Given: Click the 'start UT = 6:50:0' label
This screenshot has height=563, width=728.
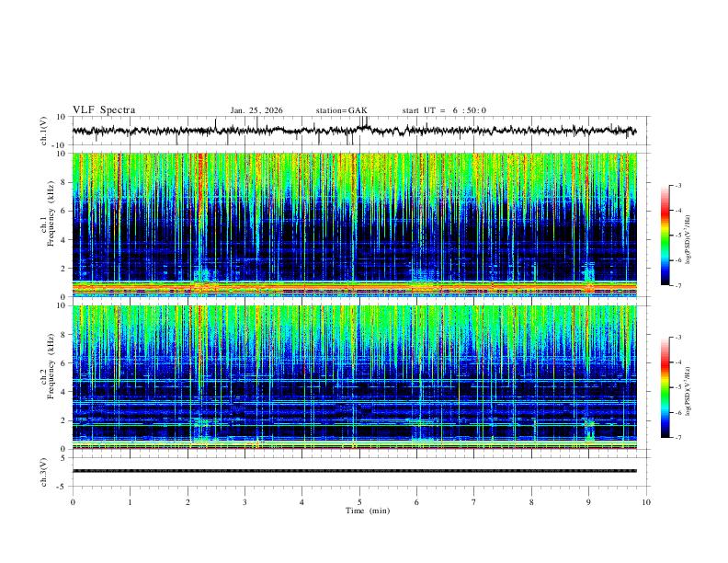Looking at the screenshot, I should coord(444,110).
